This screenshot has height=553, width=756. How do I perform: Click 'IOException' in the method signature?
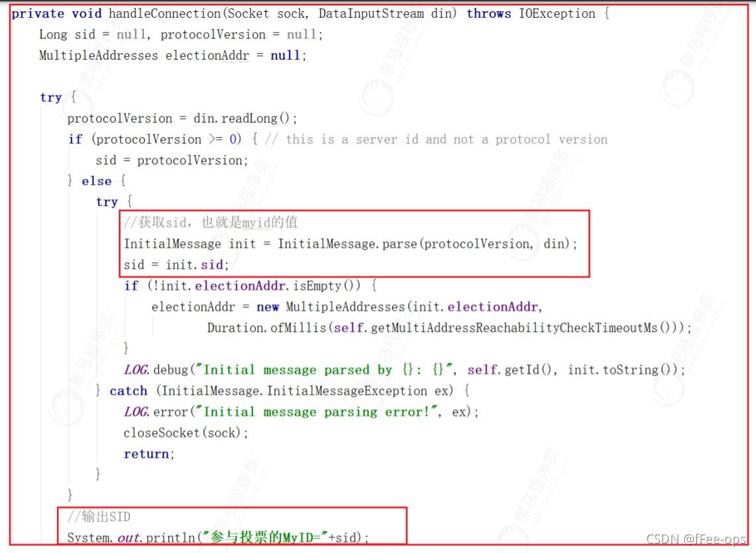click(x=557, y=13)
